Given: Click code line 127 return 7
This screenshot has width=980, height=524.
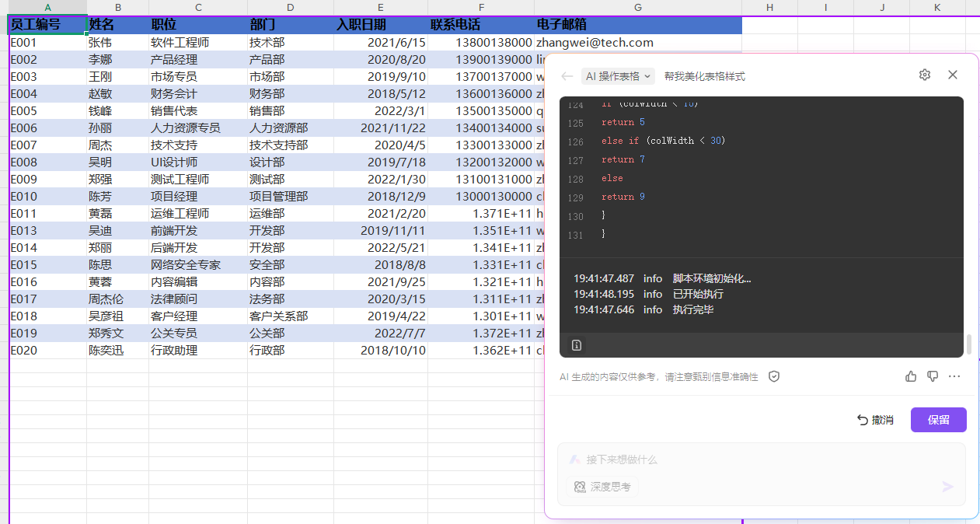Looking at the screenshot, I should [623, 159].
